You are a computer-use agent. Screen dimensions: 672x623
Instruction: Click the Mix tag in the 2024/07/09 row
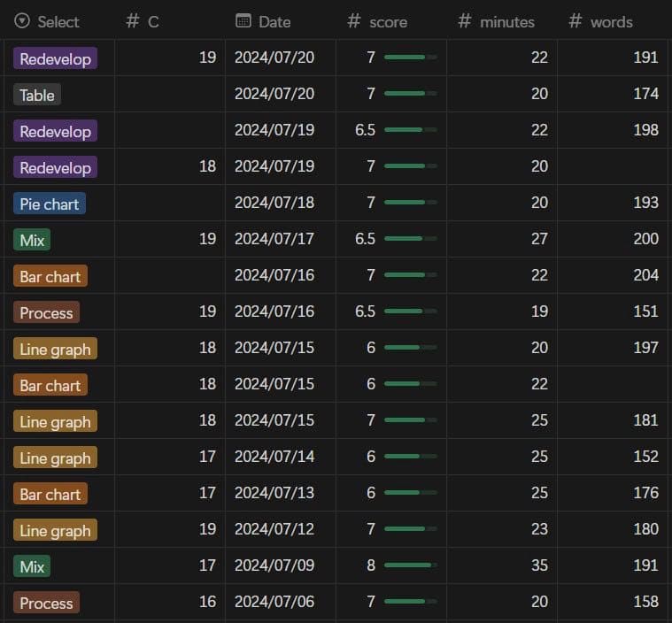coord(32,566)
